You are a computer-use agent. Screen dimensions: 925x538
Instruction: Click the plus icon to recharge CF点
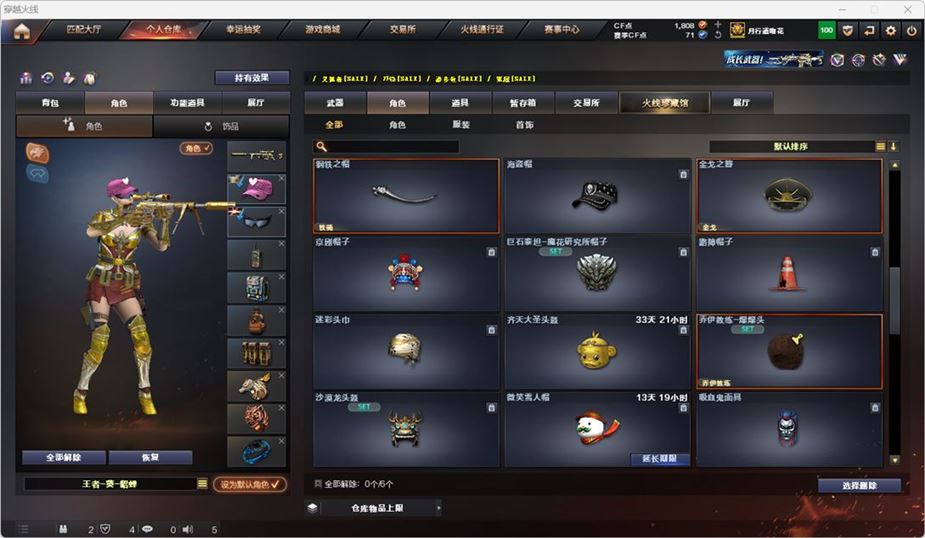[717, 25]
